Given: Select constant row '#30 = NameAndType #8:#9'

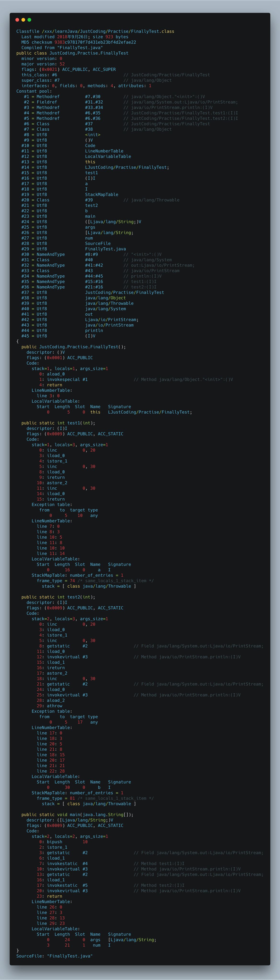Looking at the screenshot, I should (91, 255).
